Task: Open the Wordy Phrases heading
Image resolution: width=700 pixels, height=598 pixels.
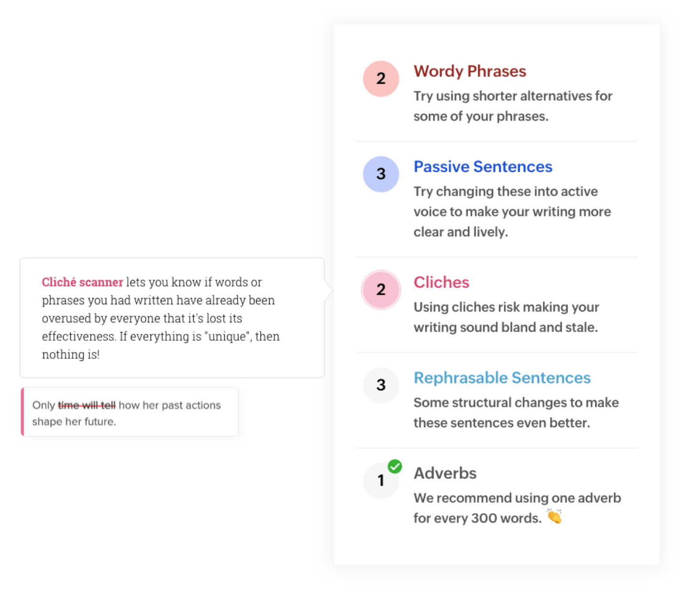Action: pos(470,71)
